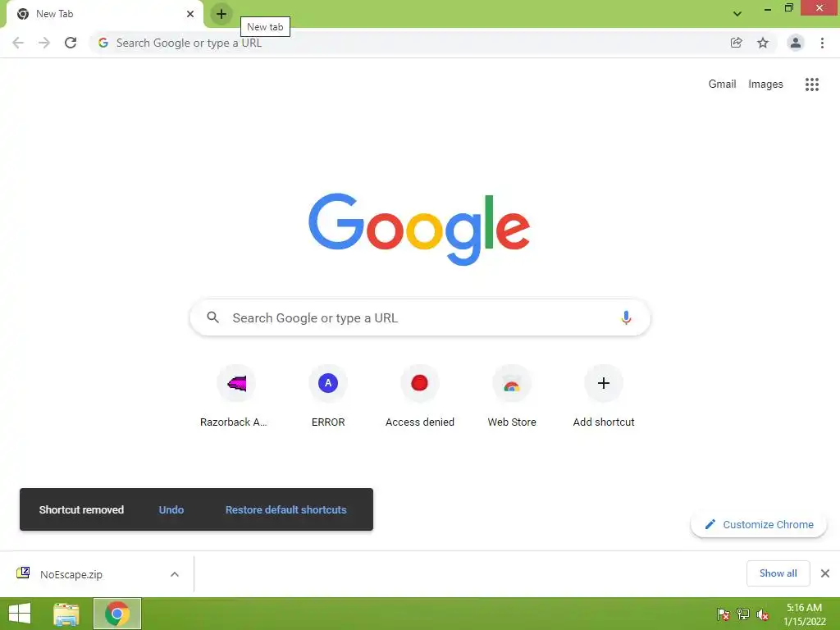Share this page icon in address bar

click(x=736, y=43)
